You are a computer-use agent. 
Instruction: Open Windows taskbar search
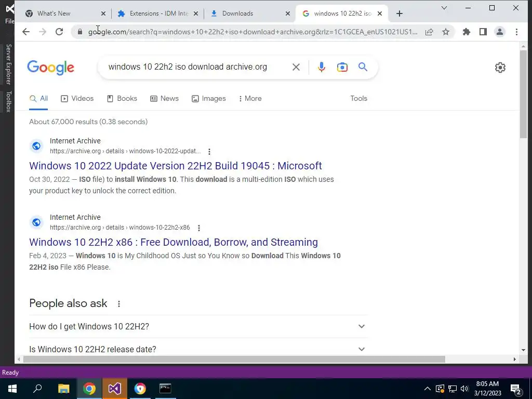click(37, 389)
